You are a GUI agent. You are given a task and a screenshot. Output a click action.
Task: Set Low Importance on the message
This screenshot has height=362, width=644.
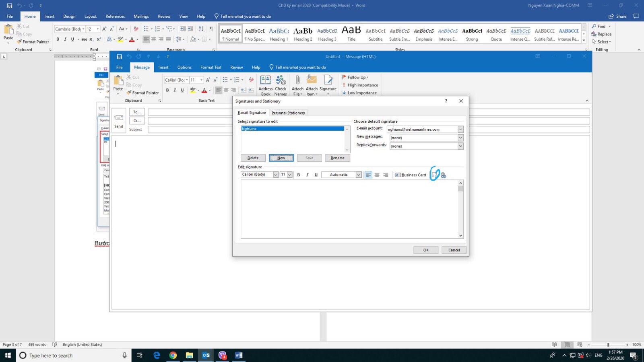[359, 93]
